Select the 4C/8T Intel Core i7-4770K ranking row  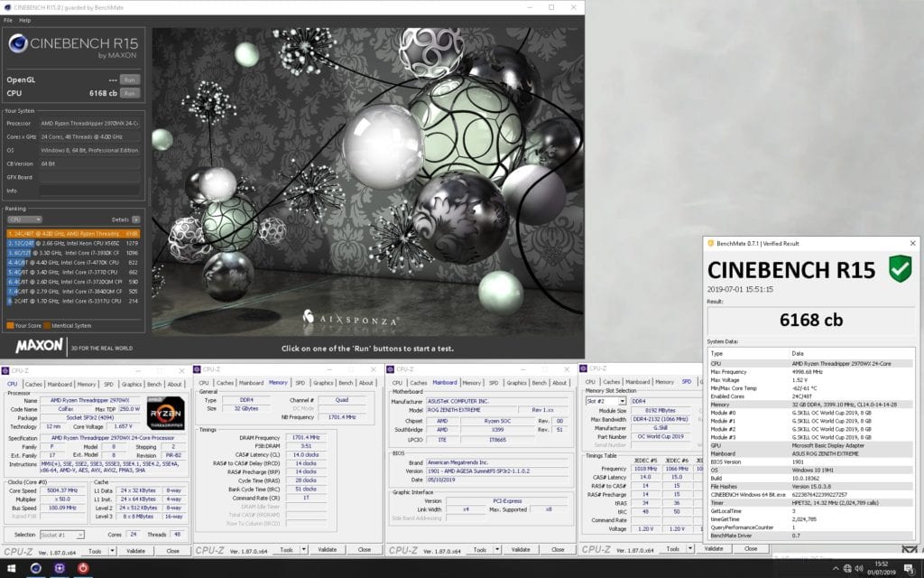coord(73,263)
